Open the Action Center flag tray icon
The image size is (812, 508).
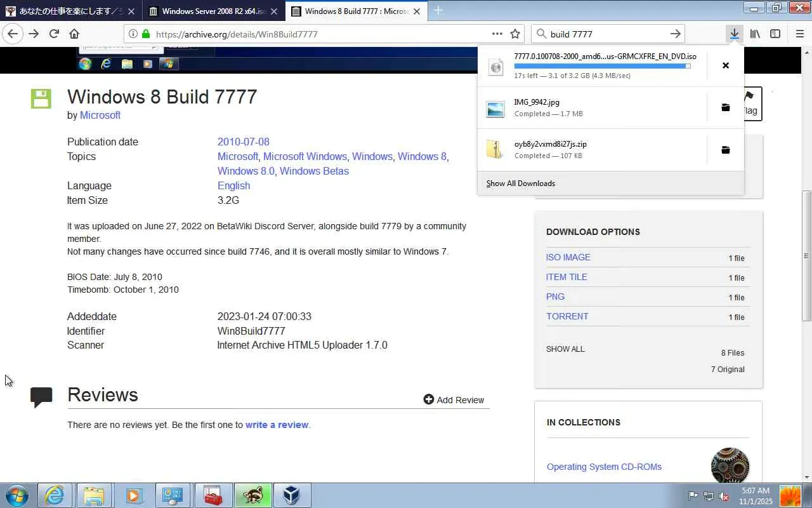point(693,496)
